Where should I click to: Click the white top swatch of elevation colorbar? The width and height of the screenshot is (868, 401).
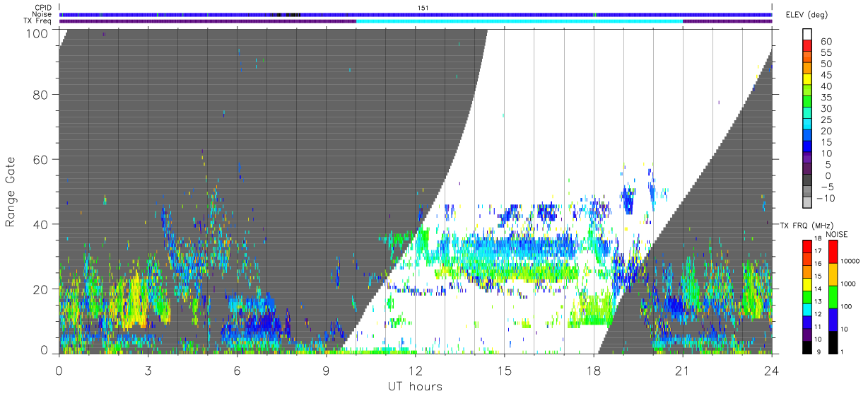tap(808, 35)
